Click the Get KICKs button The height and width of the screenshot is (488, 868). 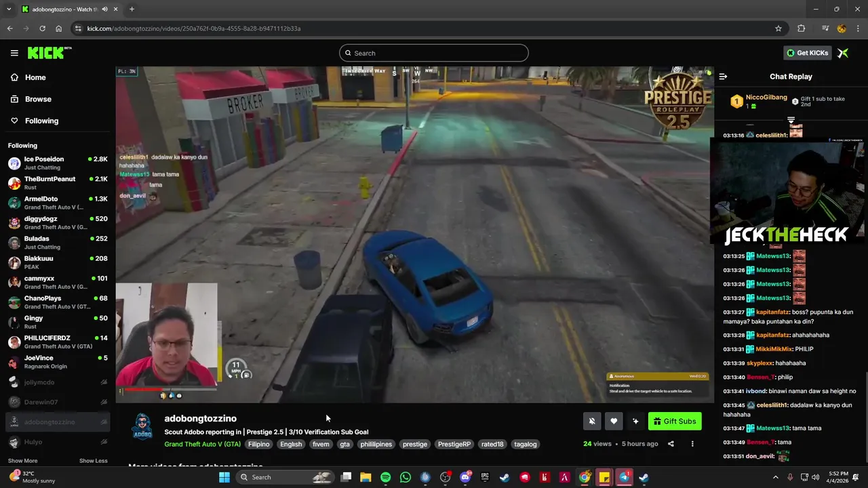point(807,53)
